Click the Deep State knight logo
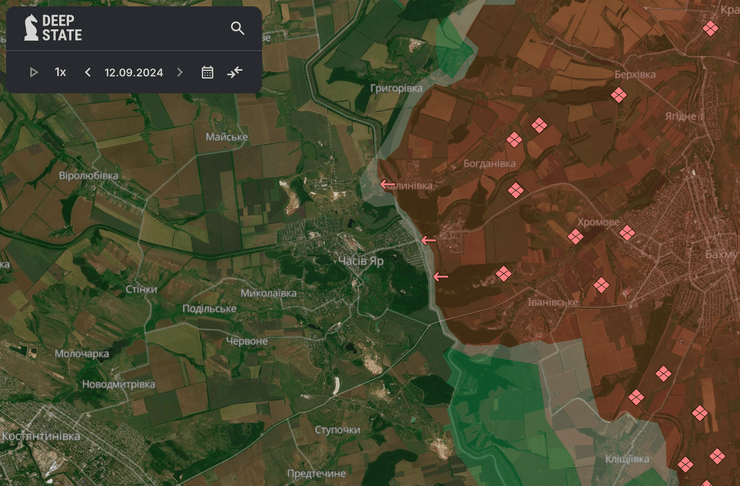The image size is (740, 486). [32, 28]
